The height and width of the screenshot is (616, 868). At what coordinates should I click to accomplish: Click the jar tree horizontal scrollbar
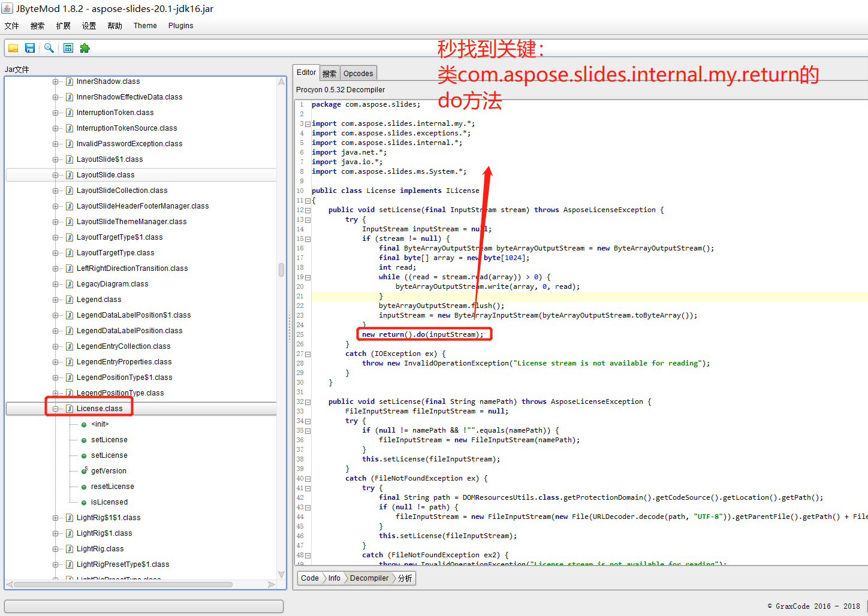point(123,584)
